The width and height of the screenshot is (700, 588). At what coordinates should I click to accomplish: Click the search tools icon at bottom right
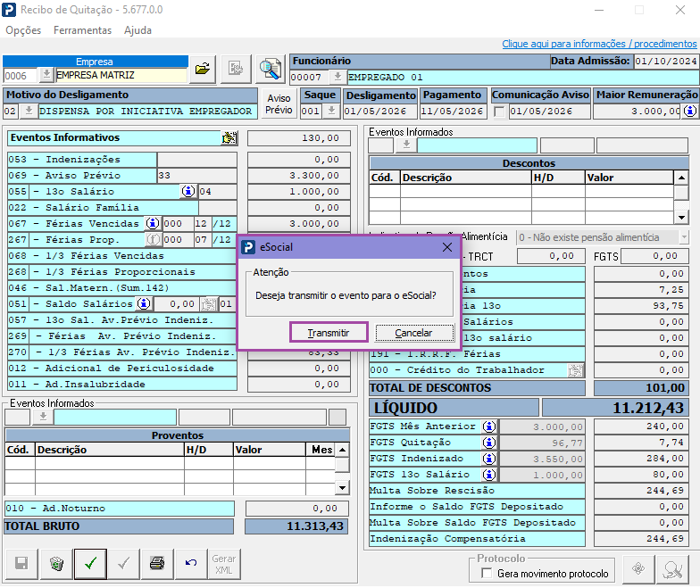[x=673, y=569]
